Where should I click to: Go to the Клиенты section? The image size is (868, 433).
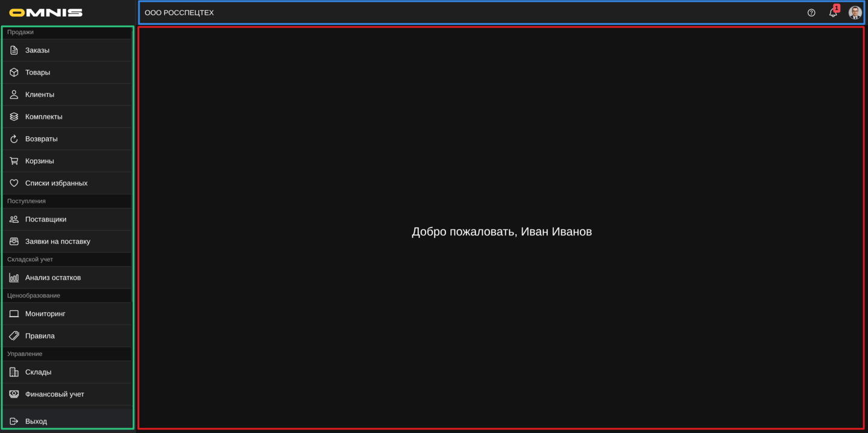40,95
